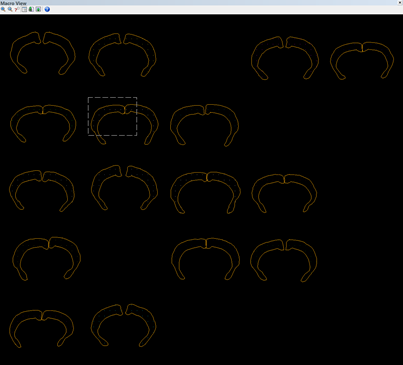Screen dimensions: 403x365
Task: Select third outline in the second row
Action: tap(204, 125)
